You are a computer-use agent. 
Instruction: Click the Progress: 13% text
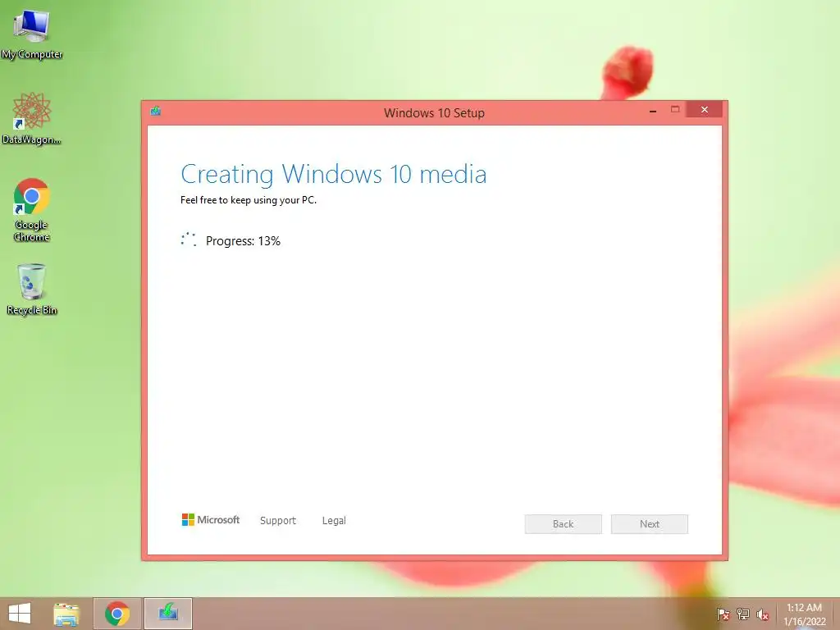point(243,241)
